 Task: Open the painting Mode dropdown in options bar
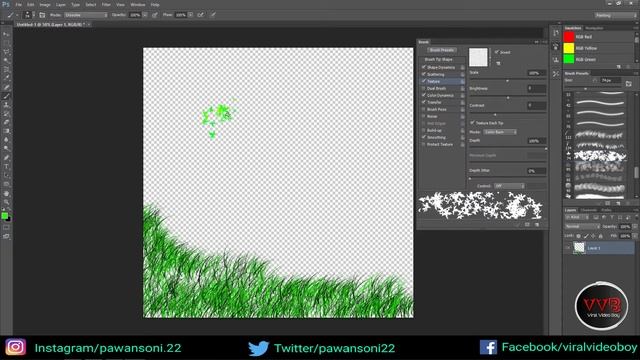pos(86,15)
